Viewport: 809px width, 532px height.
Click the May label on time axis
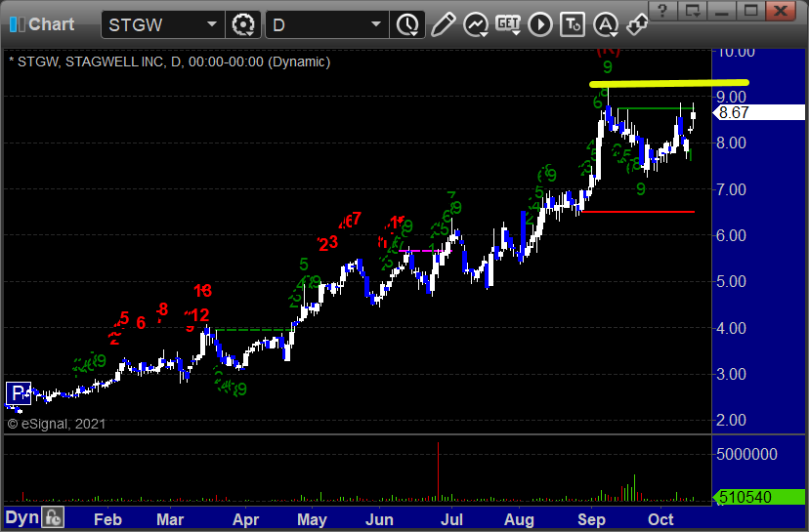(312, 519)
